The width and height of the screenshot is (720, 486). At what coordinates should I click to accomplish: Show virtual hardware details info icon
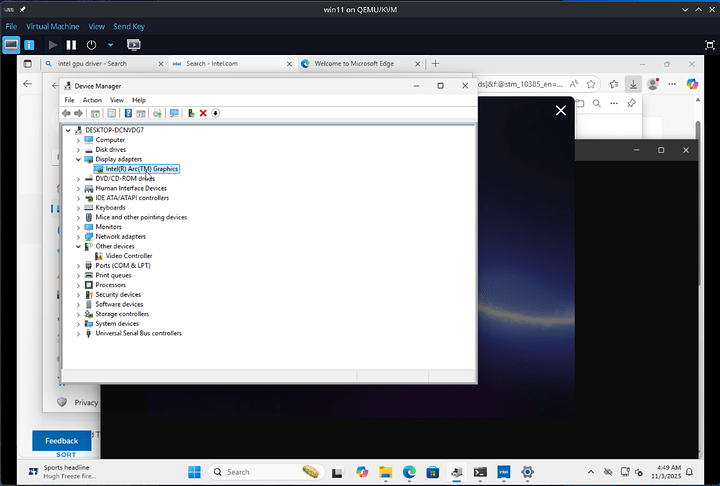(29, 45)
